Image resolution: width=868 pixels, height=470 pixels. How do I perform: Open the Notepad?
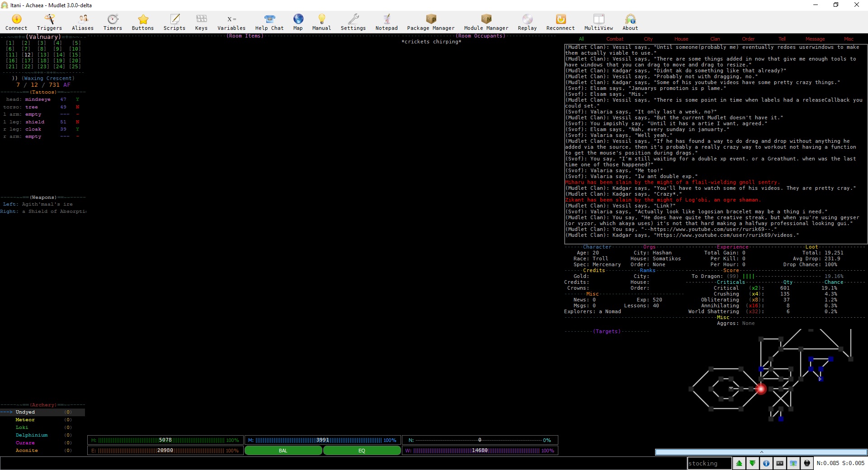[387, 22]
